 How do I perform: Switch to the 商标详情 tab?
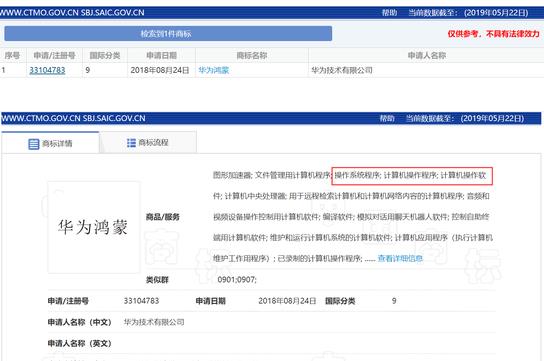(50, 143)
